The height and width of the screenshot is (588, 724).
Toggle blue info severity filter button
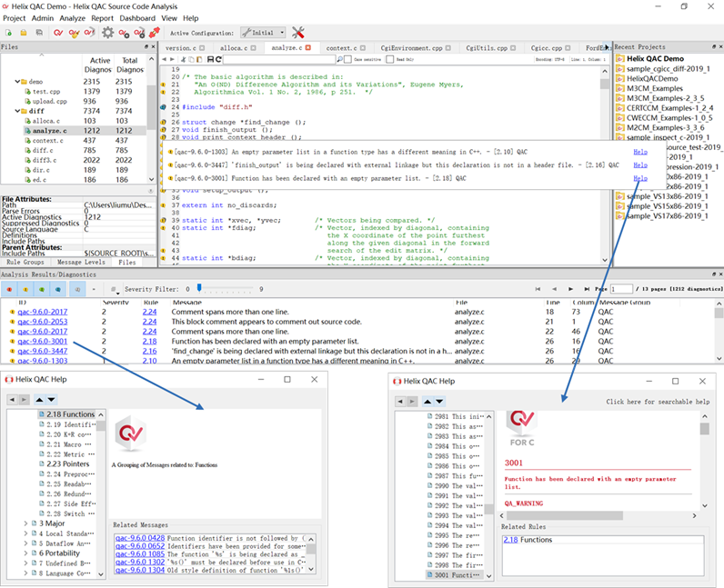point(58,289)
